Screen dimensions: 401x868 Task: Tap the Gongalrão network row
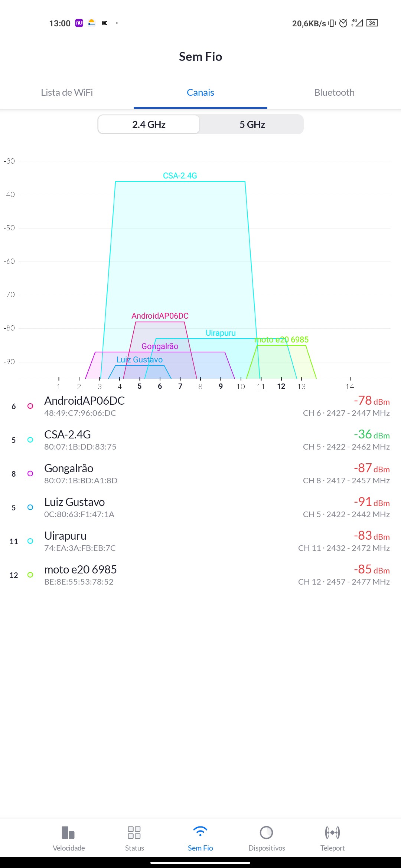200,474
